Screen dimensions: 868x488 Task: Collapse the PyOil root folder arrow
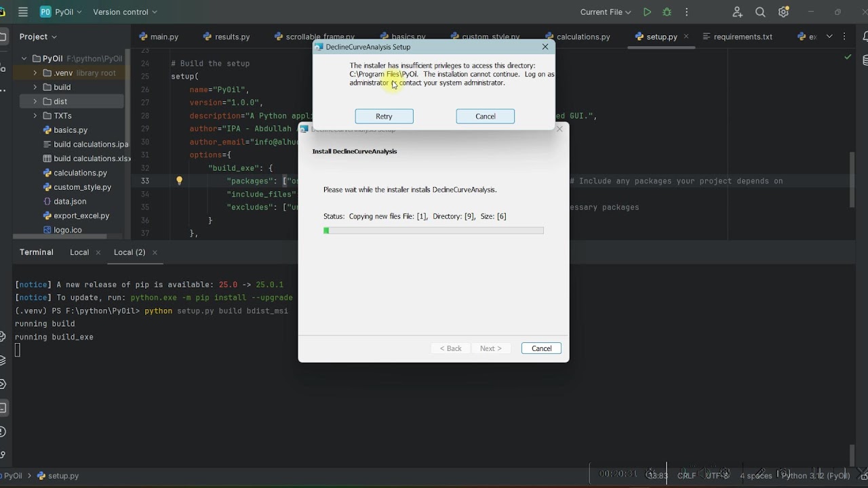coord(24,58)
